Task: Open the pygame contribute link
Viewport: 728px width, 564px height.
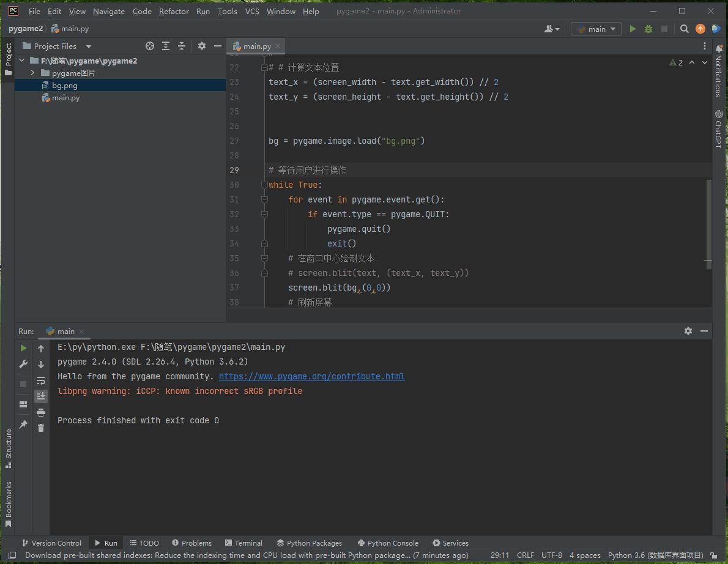Action: [x=311, y=376]
